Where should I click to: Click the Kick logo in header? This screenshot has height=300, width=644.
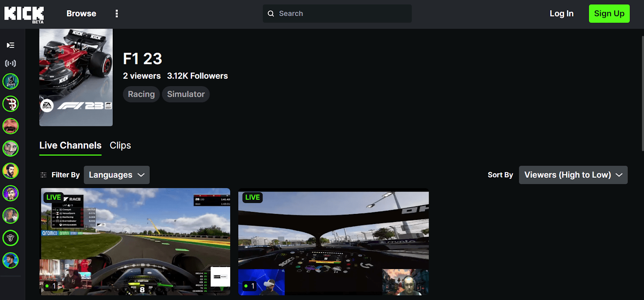(x=24, y=14)
